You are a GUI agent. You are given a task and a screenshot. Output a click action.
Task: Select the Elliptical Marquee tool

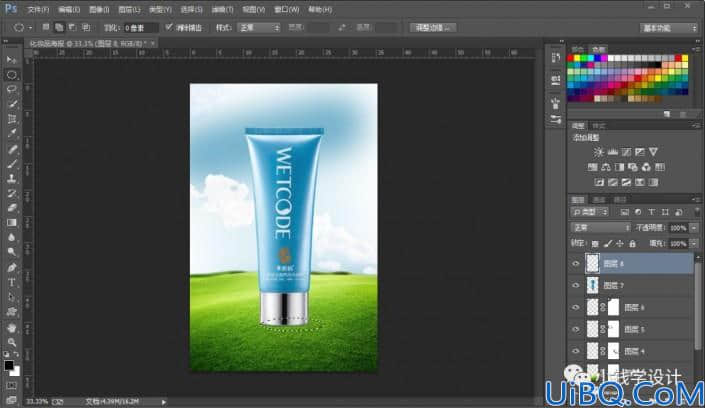pyautogui.click(x=12, y=75)
